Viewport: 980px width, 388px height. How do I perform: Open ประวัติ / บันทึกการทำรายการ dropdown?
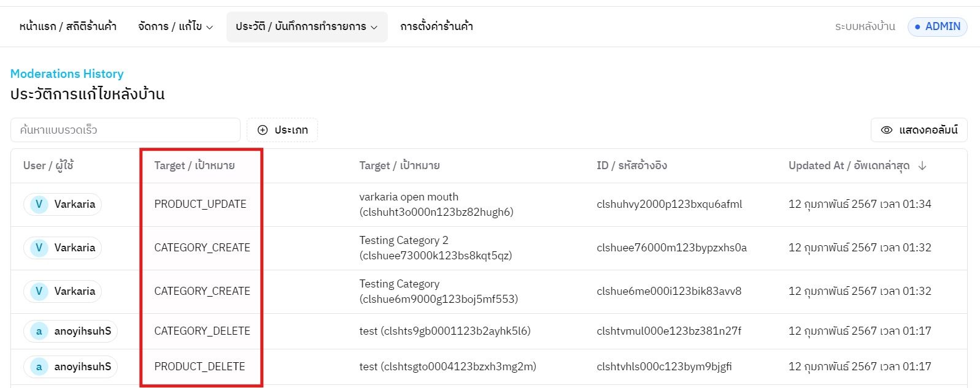coord(306,26)
